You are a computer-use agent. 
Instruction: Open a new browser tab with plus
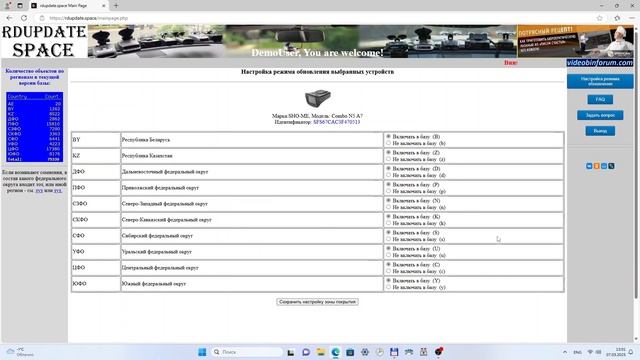(x=116, y=6)
